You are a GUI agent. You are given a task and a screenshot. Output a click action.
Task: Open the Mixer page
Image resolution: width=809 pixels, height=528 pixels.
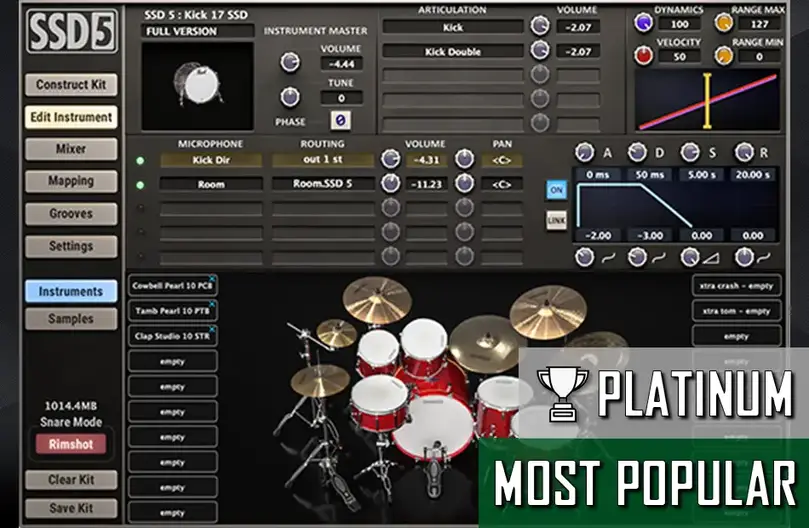(x=71, y=149)
